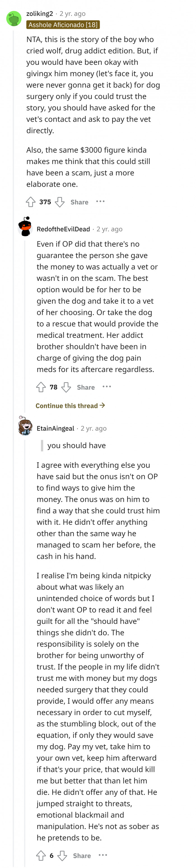Screen dimensions: 196x868
Task: Click the Asshole Aficionado [18] flair
Action: pos(63,25)
